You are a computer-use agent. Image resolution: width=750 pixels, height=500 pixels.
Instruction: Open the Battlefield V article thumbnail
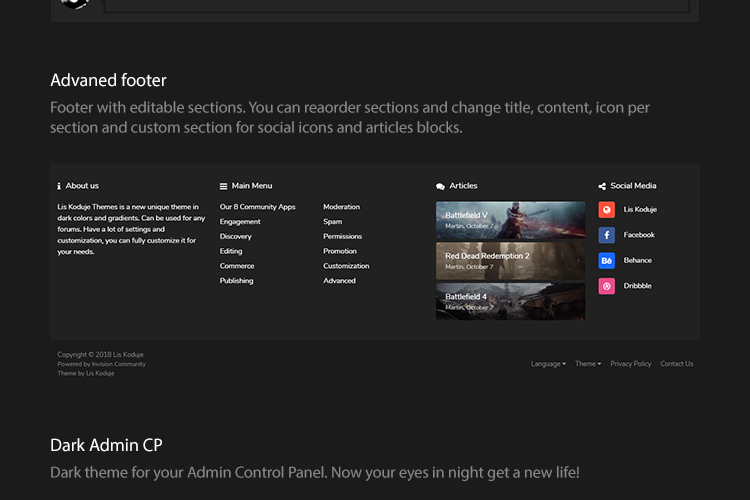(x=510, y=219)
